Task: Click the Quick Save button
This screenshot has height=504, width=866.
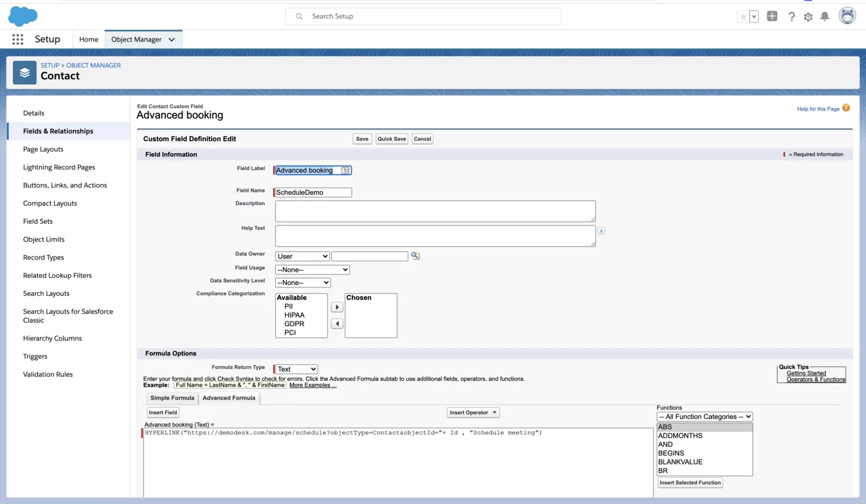Action: point(392,139)
